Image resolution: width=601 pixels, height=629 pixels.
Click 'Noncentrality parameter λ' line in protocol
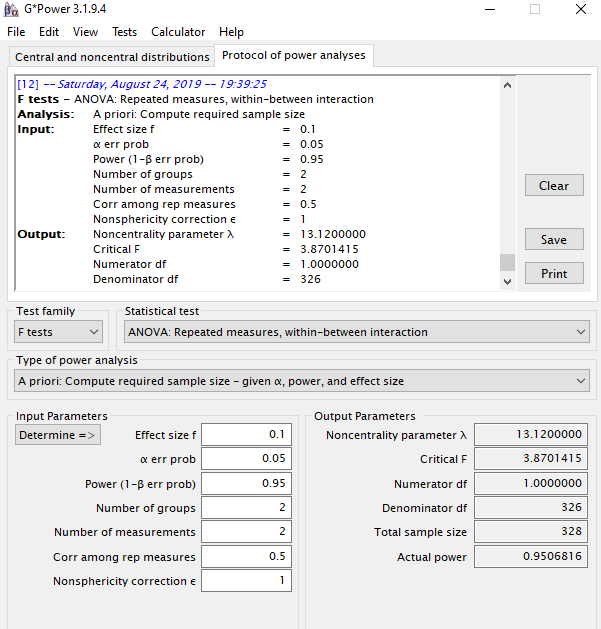[x=229, y=234]
